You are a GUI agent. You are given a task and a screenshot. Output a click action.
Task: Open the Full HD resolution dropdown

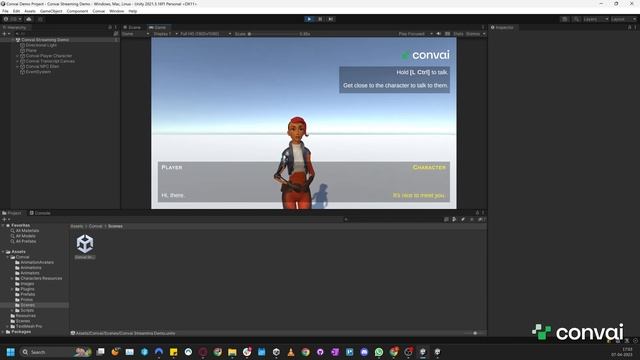click(206, 34)
